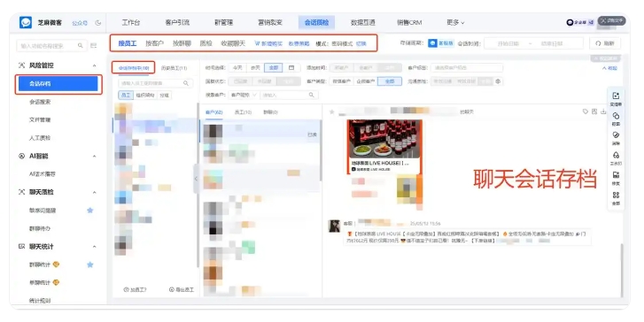Click the save-disk icon in right toolbar
This screenshot has height=322, width=644.
(616, 175)
